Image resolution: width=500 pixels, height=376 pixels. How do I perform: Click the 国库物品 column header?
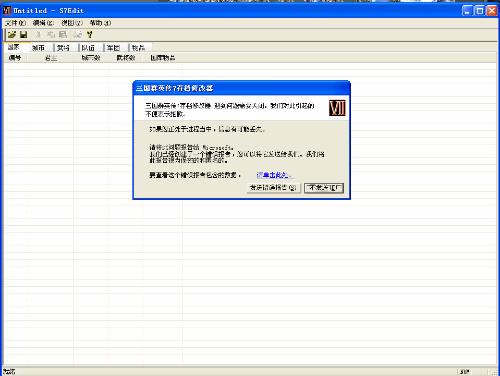point(163,58)
